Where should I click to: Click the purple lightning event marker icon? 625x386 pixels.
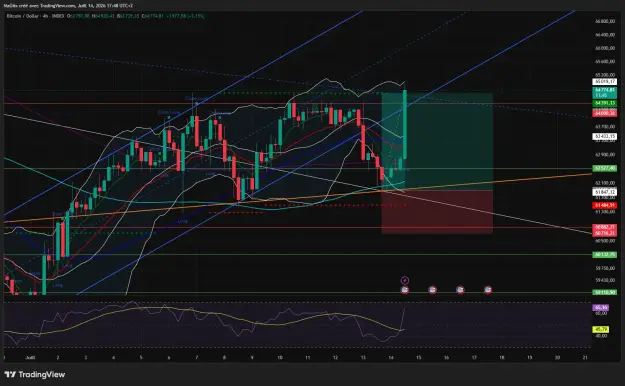coord(405,280)
